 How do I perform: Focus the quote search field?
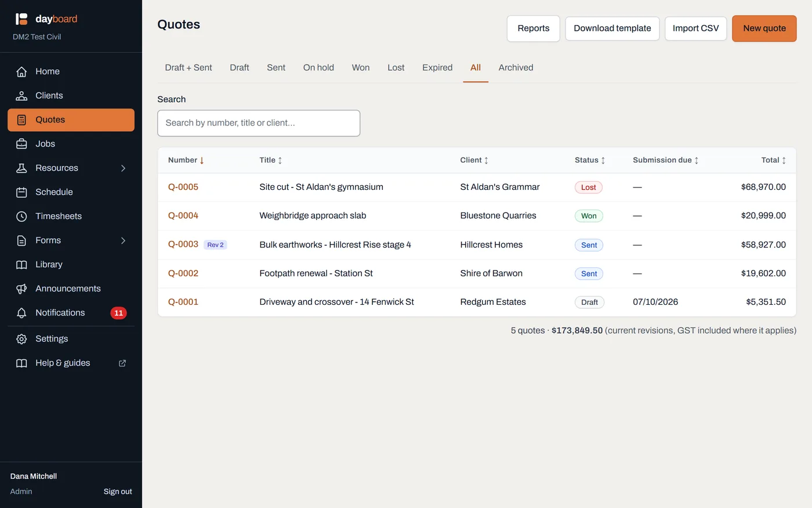259,123
